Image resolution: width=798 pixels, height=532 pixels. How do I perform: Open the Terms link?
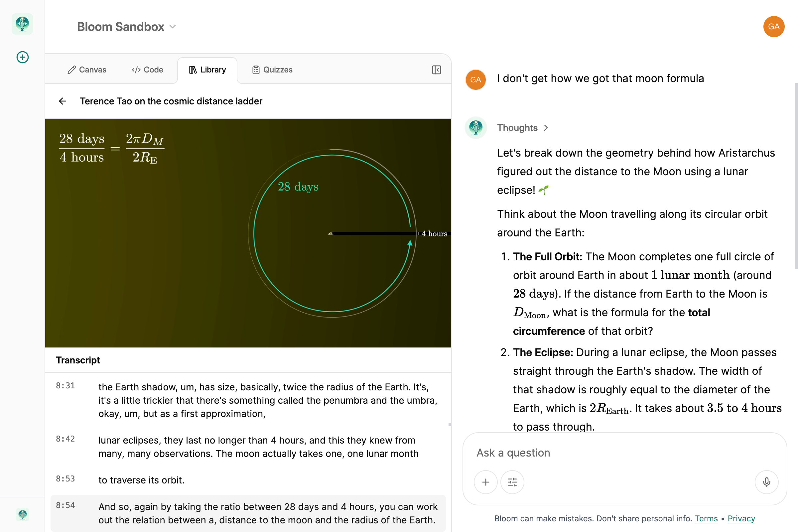pyautogui.click(x=706, y=518)
